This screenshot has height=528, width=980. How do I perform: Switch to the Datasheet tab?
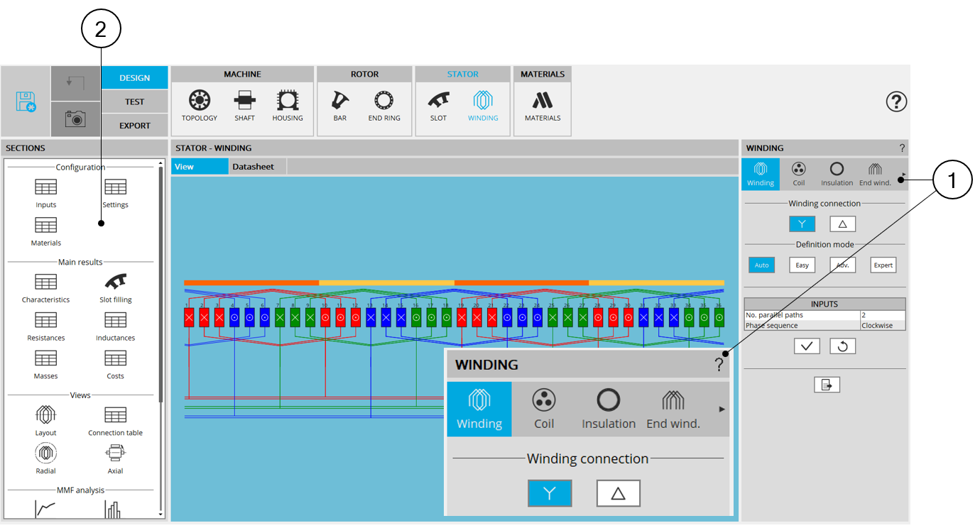(253, 167)
